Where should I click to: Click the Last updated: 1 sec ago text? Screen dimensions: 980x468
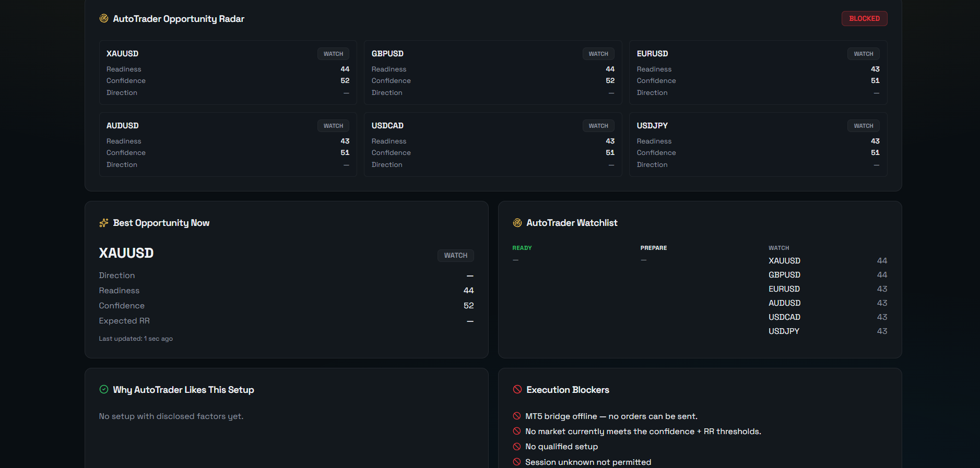(136, 339)
